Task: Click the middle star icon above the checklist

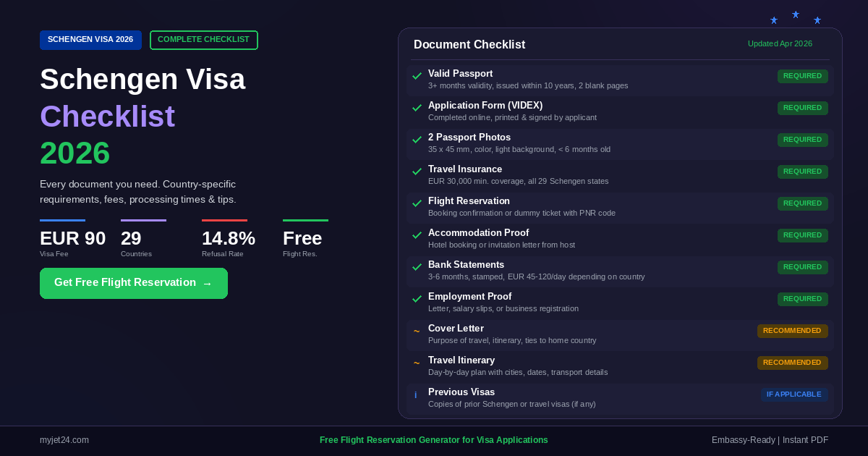Action: tap(796, 15)
